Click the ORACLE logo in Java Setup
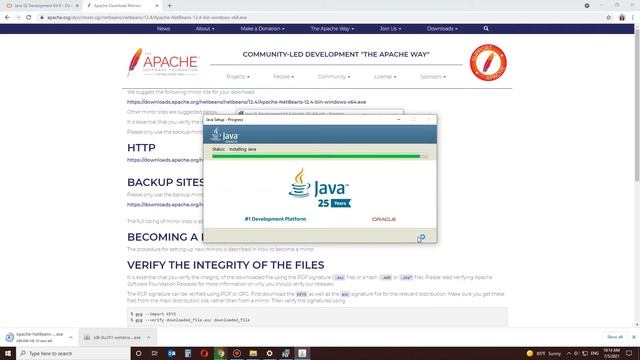 pyautogui.click(x=384, y=219)
